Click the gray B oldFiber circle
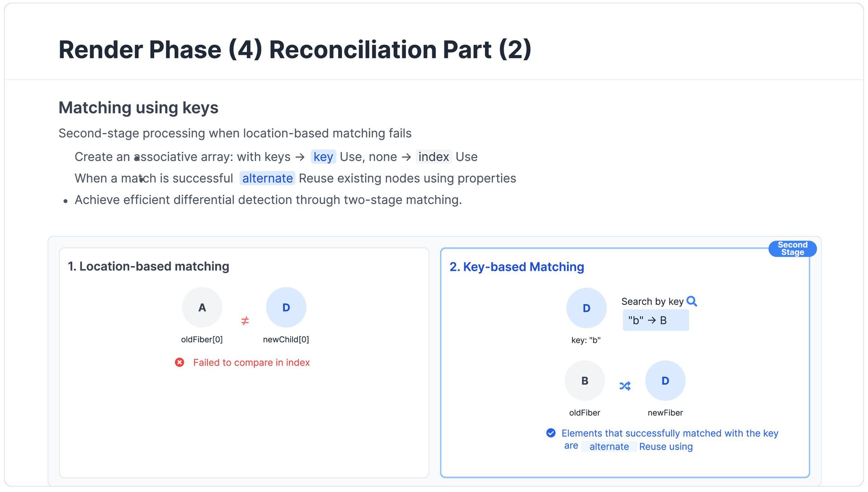Screen dimensions: 868x492 584,381
